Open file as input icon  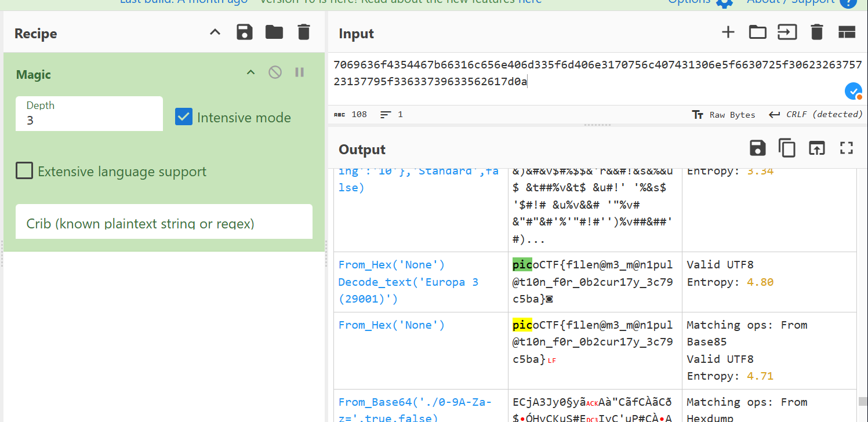(757, 32)
